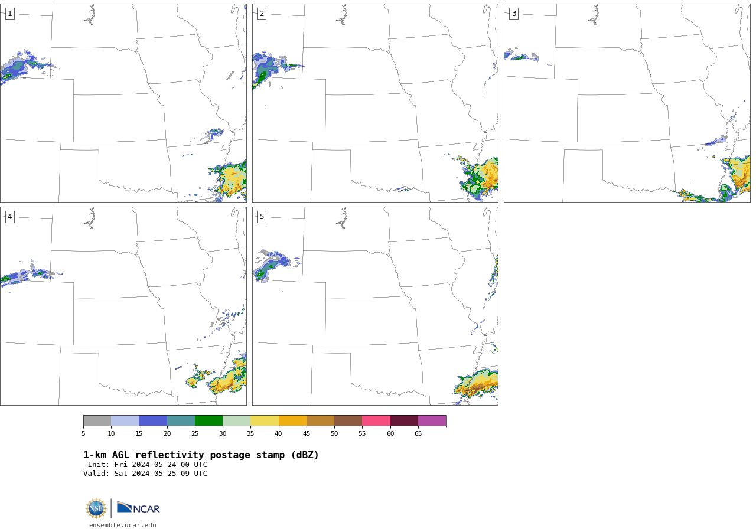The image size is (756, 532).
Task: Click the NSF logo icon
Action: coord(96,508)
